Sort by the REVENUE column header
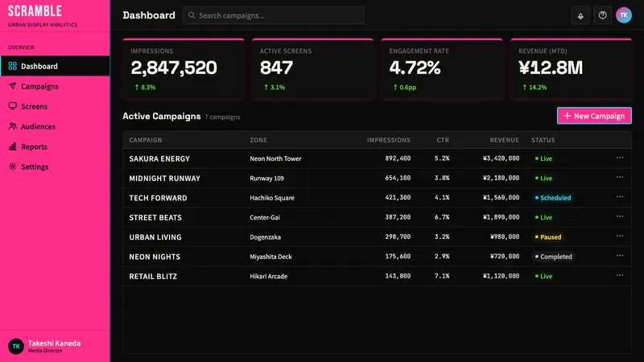The image size is (644, 362). tap(505, 140)
